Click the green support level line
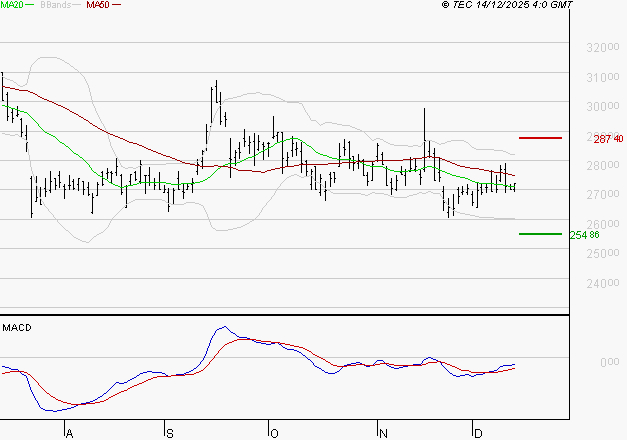The image size is (627, 440). (x=540, y=234)
